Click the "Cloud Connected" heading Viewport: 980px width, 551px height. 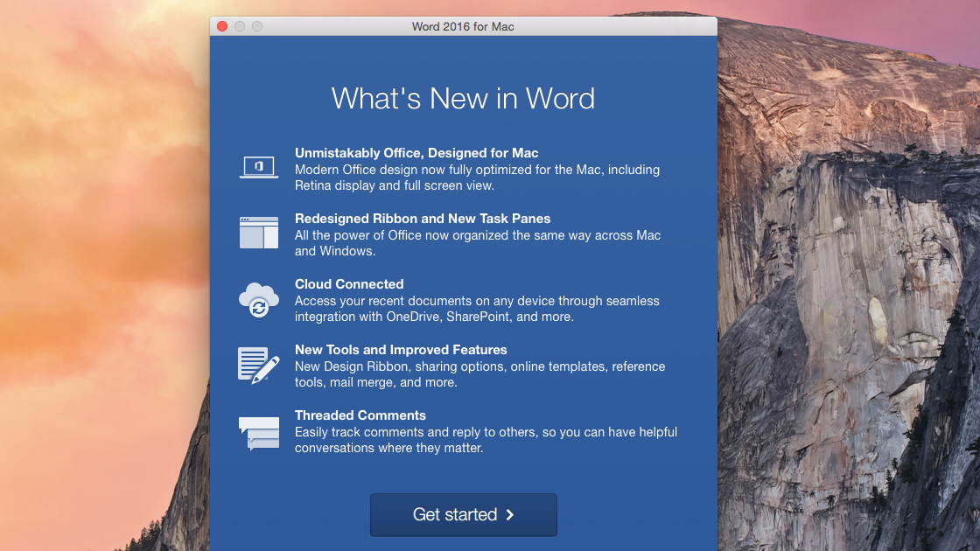coord(349,284)
